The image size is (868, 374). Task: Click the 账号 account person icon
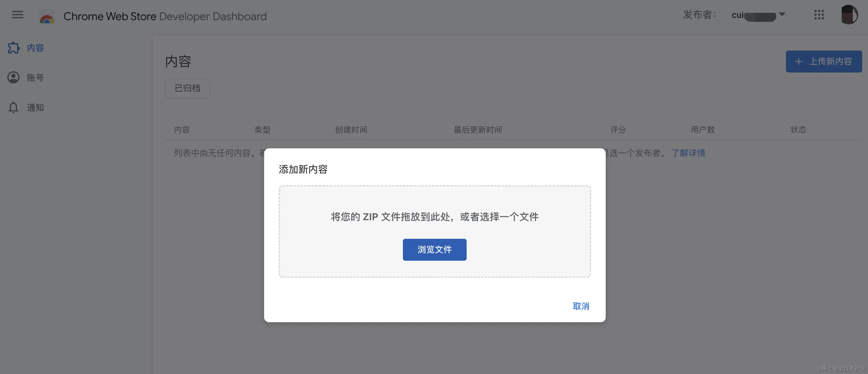coord(13,78)
